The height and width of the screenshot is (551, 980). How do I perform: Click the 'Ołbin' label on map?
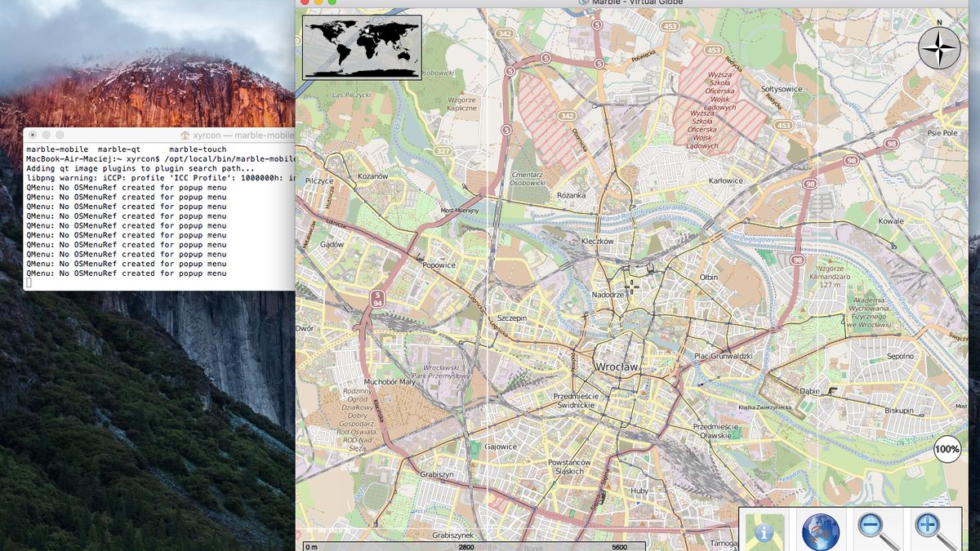point(709,278)
